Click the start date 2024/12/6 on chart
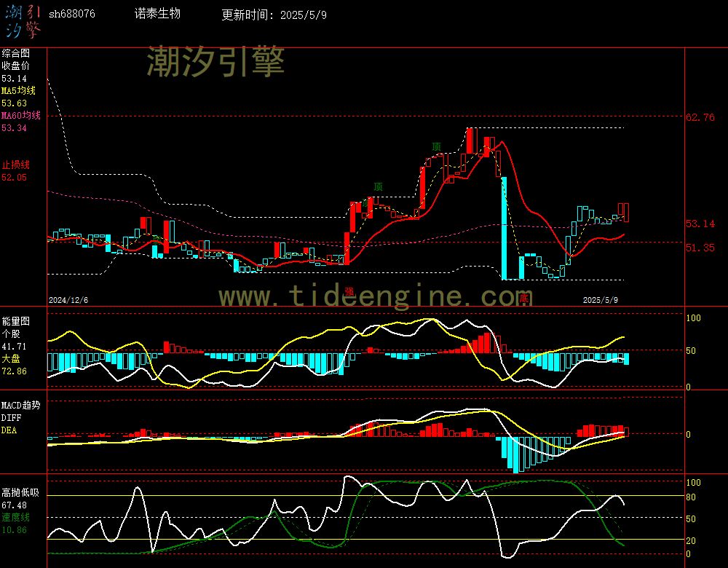 (x=68, y=300)
